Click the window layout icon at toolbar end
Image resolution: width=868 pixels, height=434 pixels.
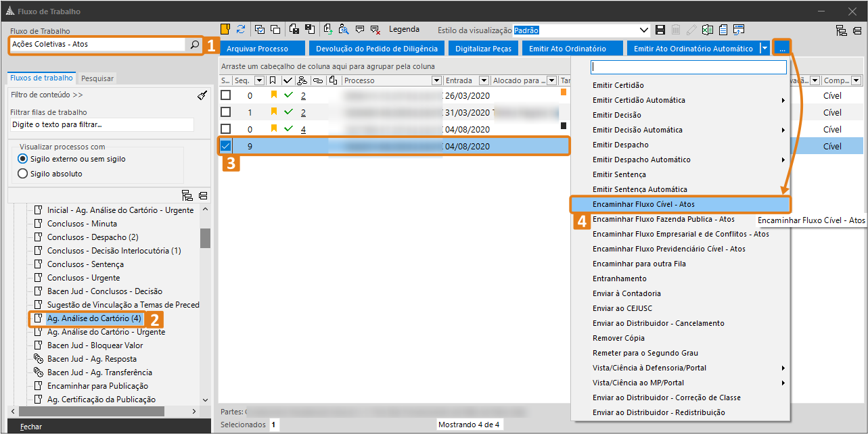point(739,30)
